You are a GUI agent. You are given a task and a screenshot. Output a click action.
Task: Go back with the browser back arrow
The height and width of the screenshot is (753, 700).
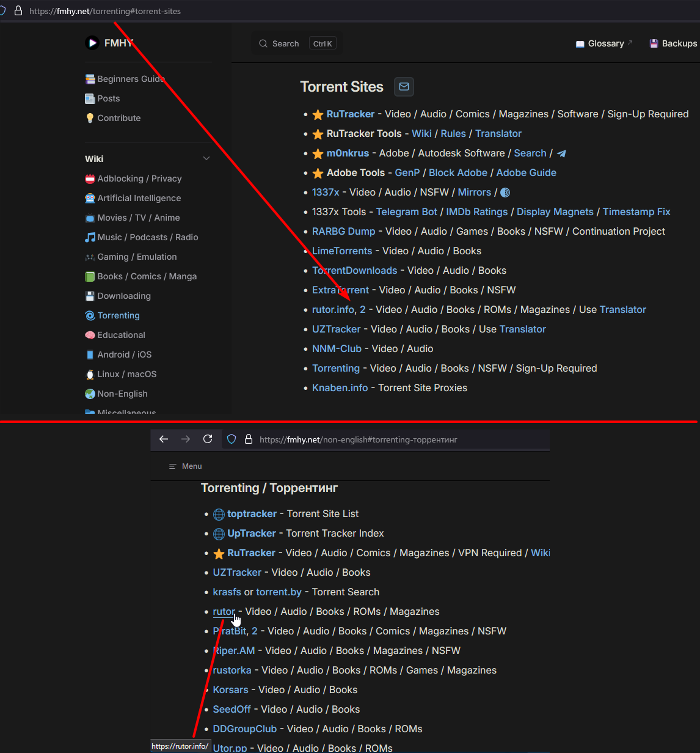click(x=163, y=439)
